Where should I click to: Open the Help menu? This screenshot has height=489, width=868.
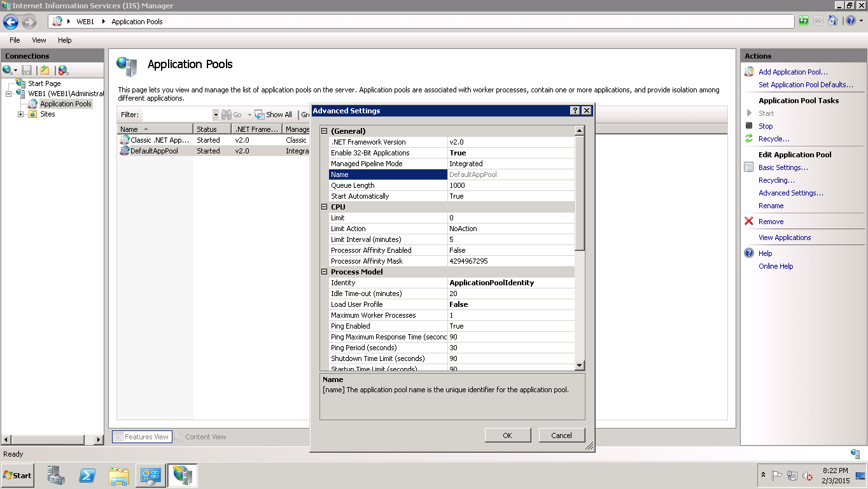(65, 40)
